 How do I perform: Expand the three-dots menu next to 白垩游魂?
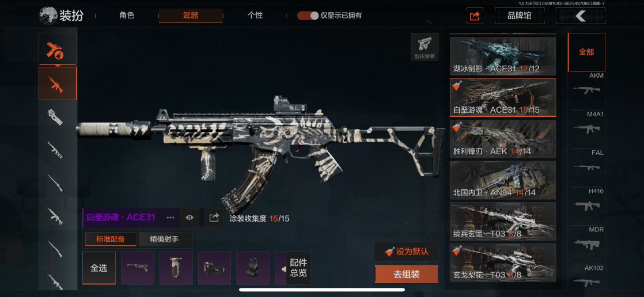tap(171, 218)
